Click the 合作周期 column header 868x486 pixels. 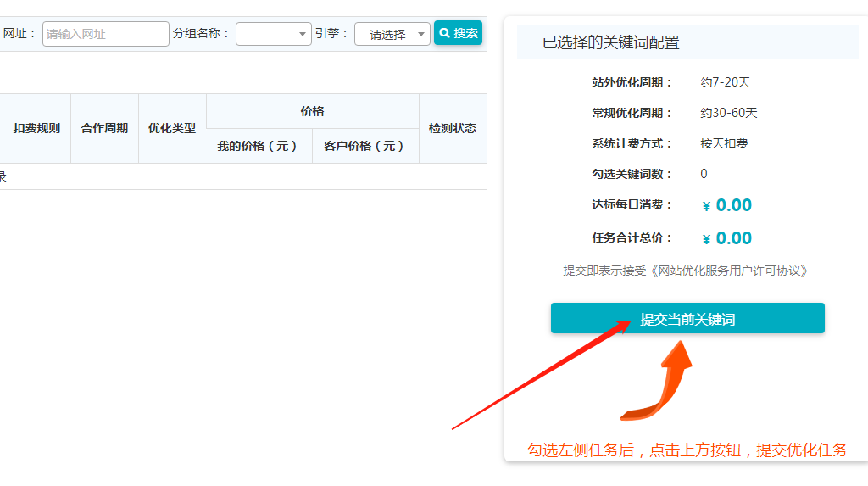104,128
